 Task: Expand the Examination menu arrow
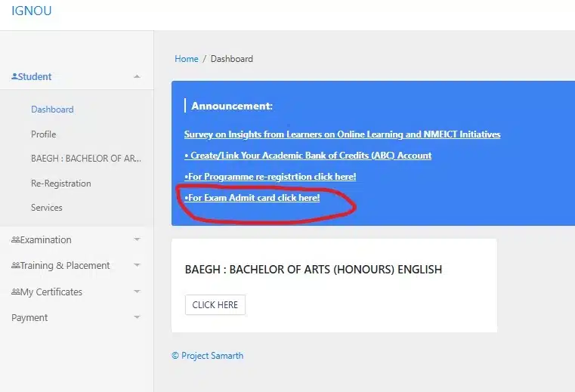137,239
